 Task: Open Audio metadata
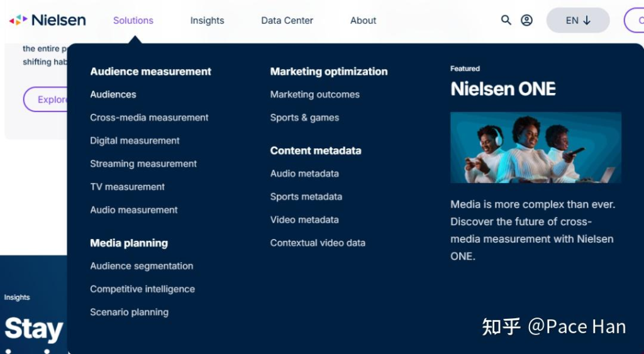tap(304, 174)
